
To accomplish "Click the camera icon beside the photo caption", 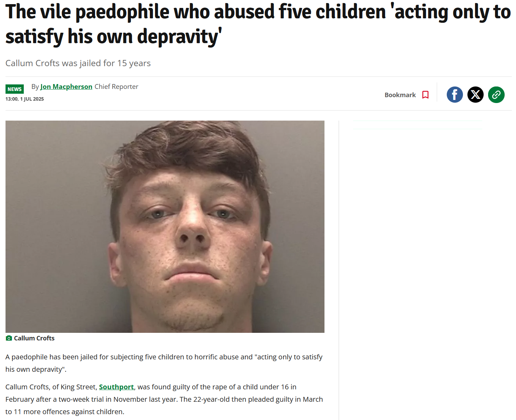I will pos(9,338).
